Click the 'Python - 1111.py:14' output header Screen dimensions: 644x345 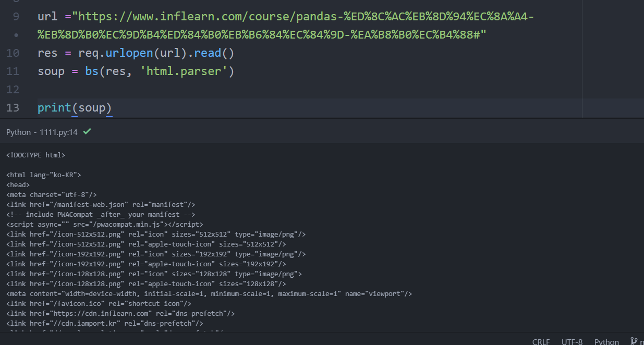click(x=42, y=132)
